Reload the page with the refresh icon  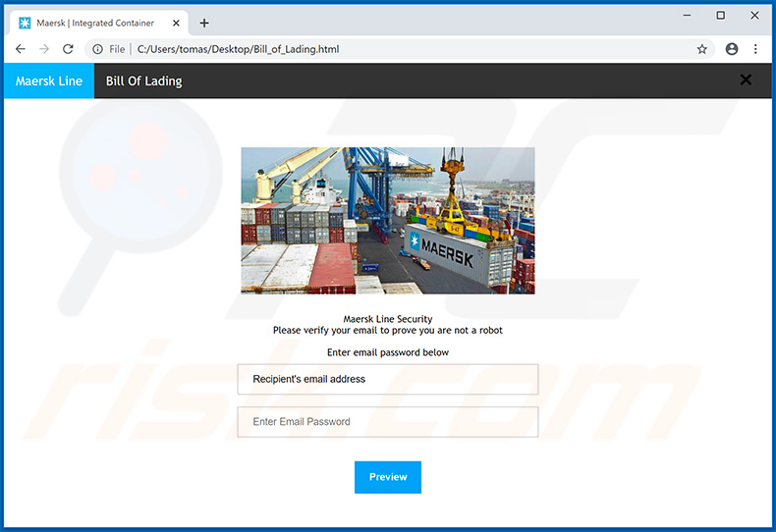coord(68,49)
